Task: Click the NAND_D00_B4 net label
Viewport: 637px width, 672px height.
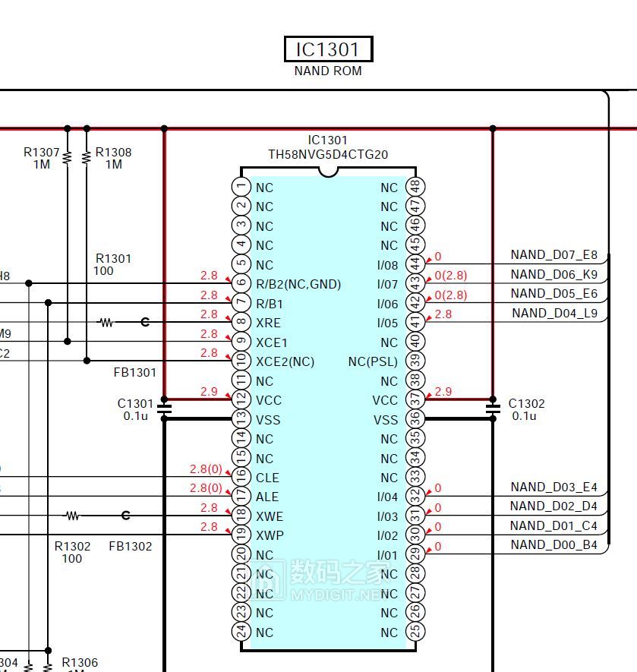Action: (553, 545)
